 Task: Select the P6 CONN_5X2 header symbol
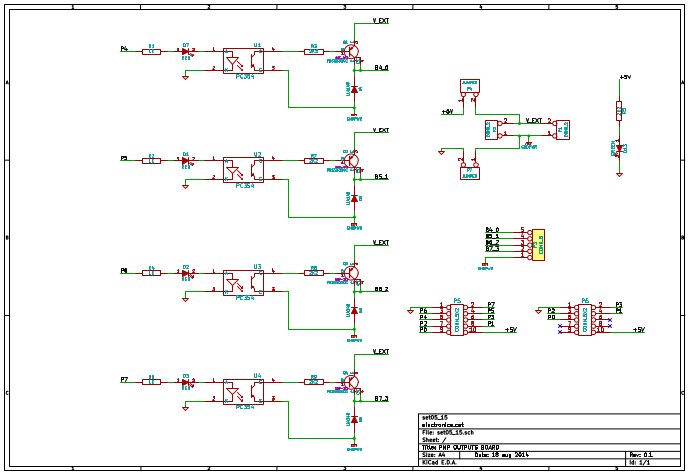click(585, 319)
